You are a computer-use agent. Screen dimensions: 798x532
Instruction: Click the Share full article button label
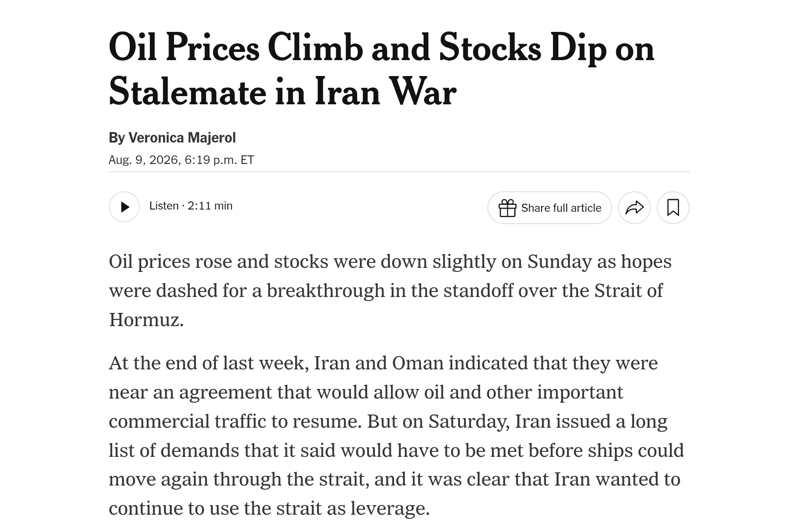[561, 208]
